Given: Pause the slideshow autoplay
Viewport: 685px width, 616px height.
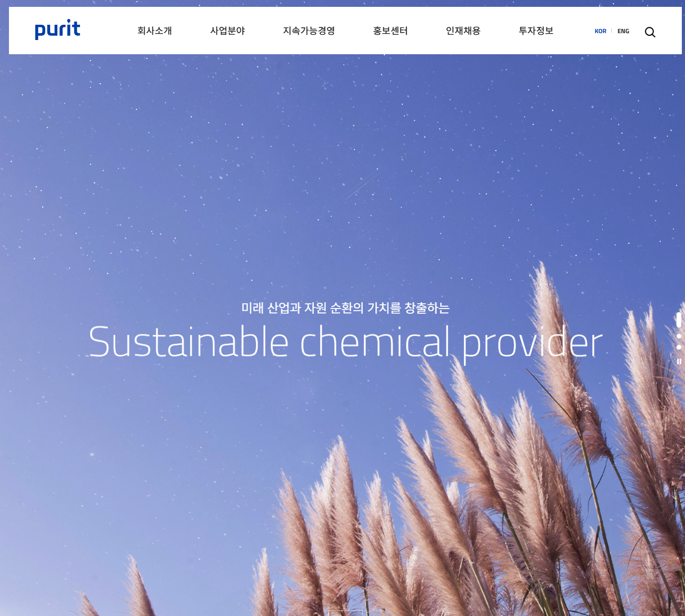Looking at the screenshot, I should point(679,361).
